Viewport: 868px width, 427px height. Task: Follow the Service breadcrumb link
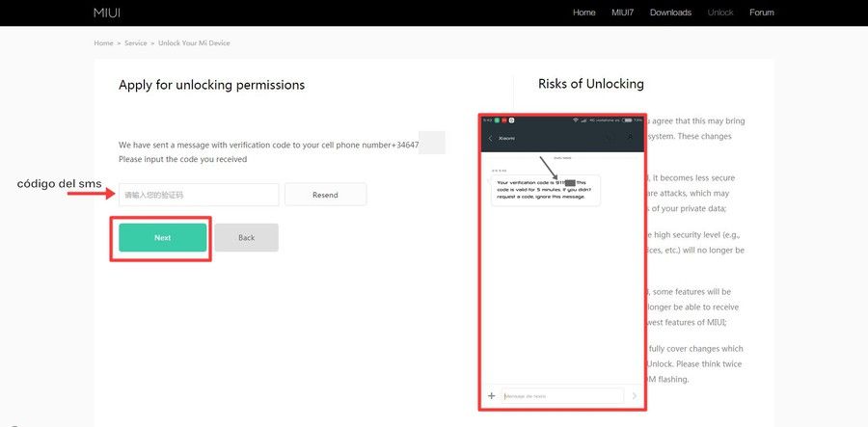[136, 43]
